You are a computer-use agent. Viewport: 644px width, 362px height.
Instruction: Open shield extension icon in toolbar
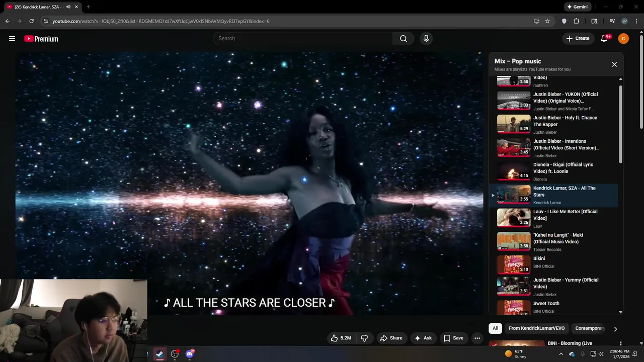(564, 21)
